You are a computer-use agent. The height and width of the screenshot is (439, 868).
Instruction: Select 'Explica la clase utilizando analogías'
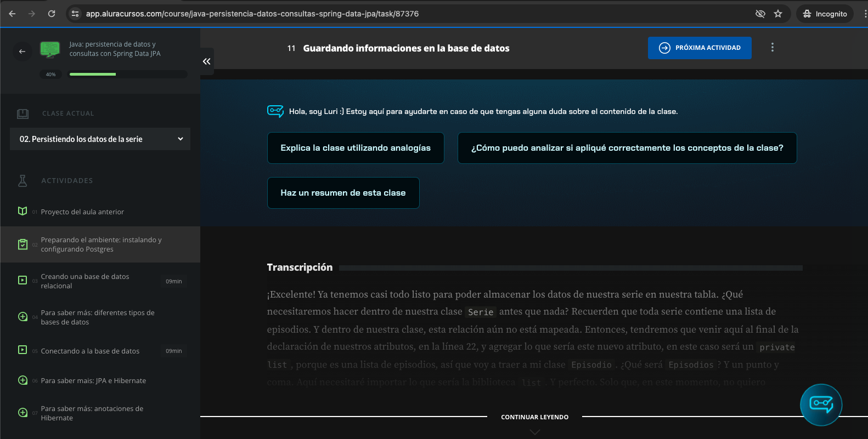tap(356, 148)
